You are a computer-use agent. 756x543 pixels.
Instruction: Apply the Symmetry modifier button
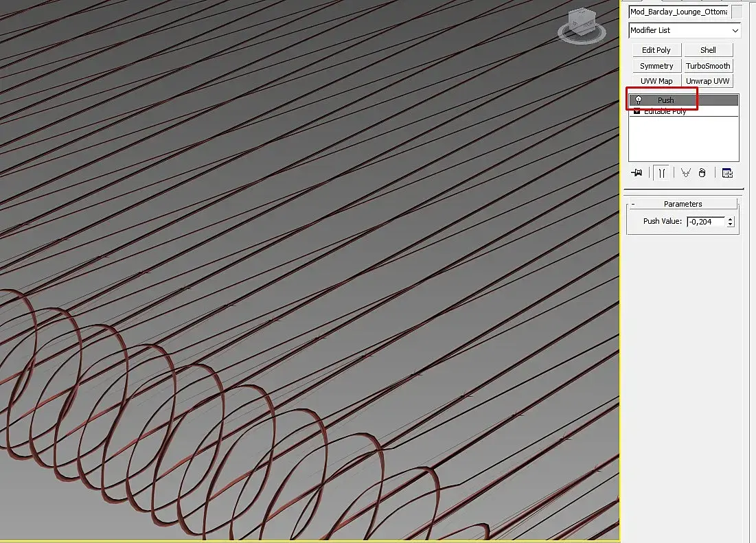pos(656,66)
